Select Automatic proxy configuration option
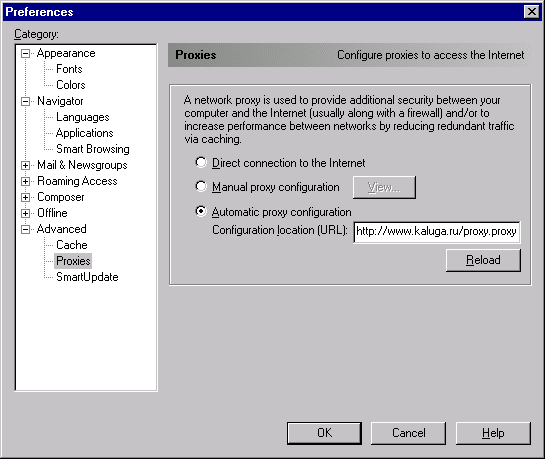 pos(201,211)
